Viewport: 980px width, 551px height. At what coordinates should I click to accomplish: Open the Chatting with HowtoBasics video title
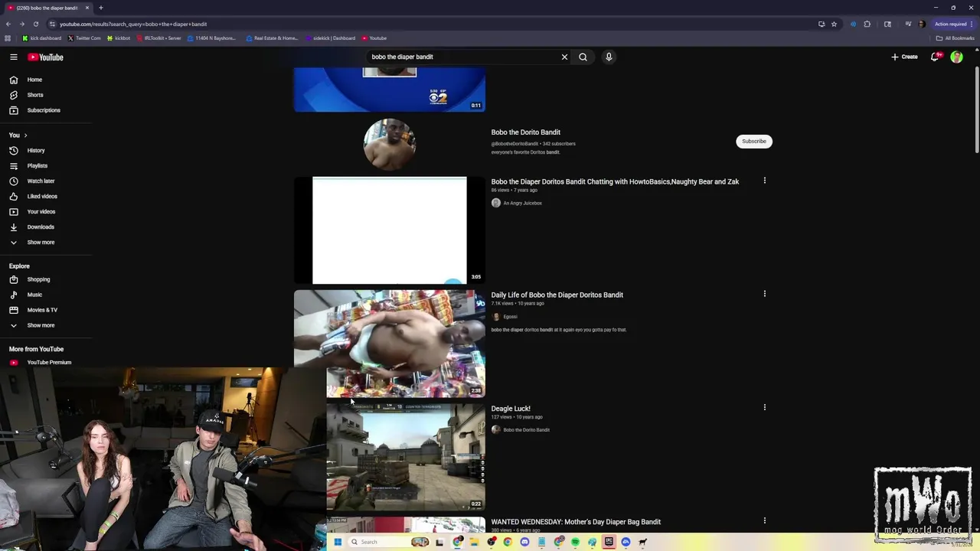(615, 182)
